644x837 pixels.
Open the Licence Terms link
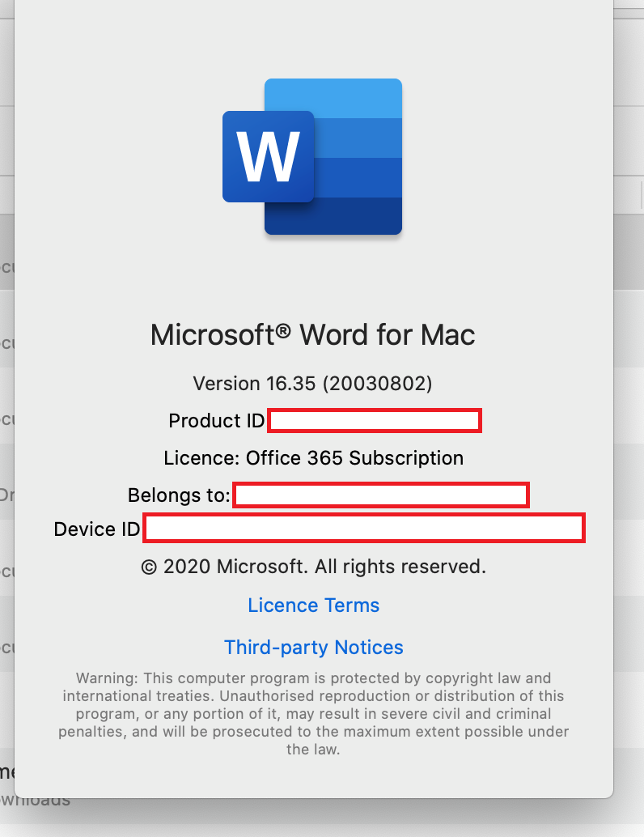[x=313, y=605]
